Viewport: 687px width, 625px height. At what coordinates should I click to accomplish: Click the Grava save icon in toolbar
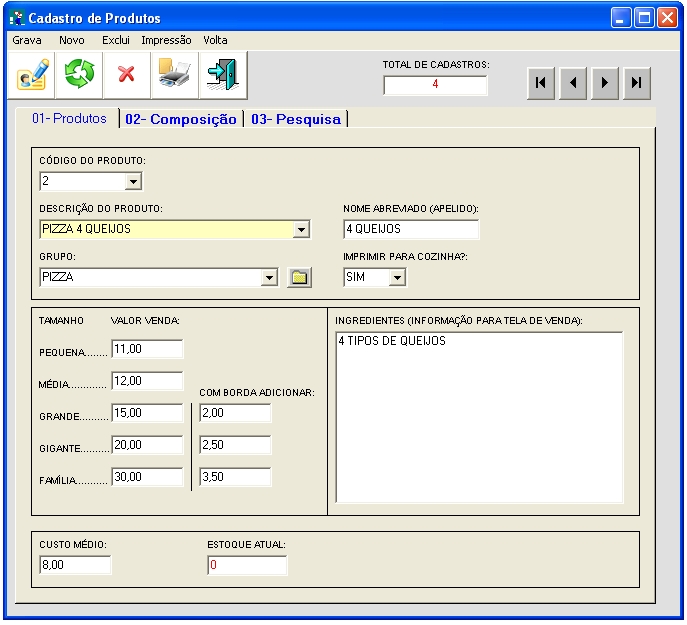(x=32, y=75)
